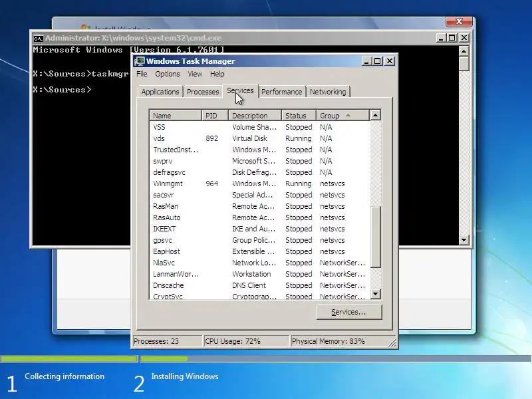Switch to the Performance tab
This screenshot has height=399, width=532.
point(281,92)
